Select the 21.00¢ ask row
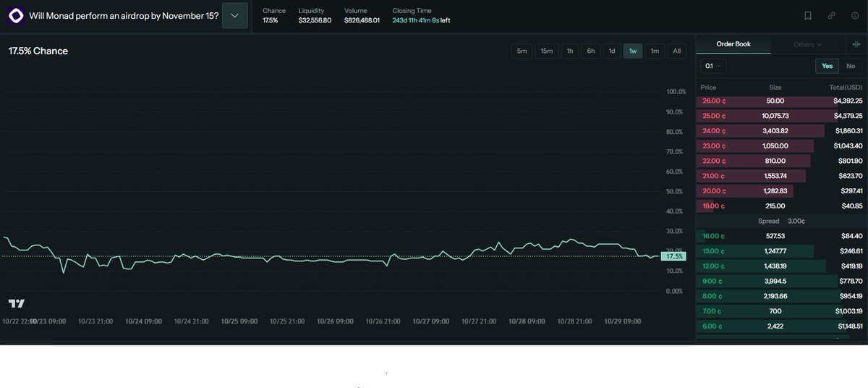 tap(781, 176)
